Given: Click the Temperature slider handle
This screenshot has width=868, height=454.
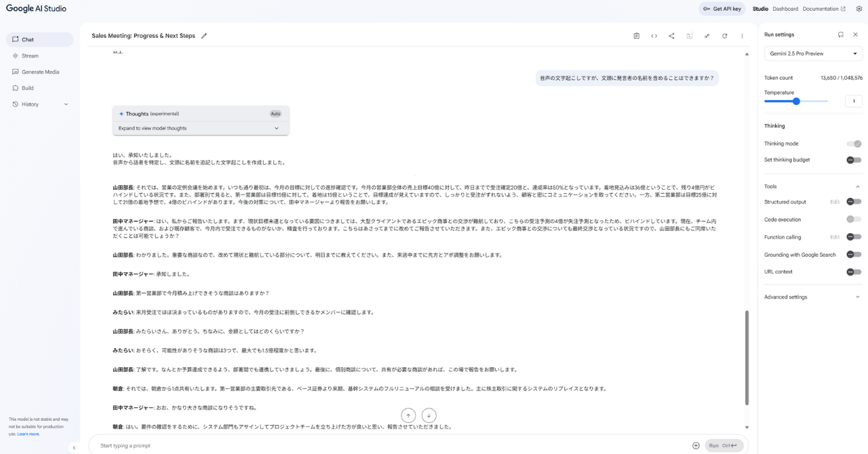Looking at the screenshot, I should (796, 101).
